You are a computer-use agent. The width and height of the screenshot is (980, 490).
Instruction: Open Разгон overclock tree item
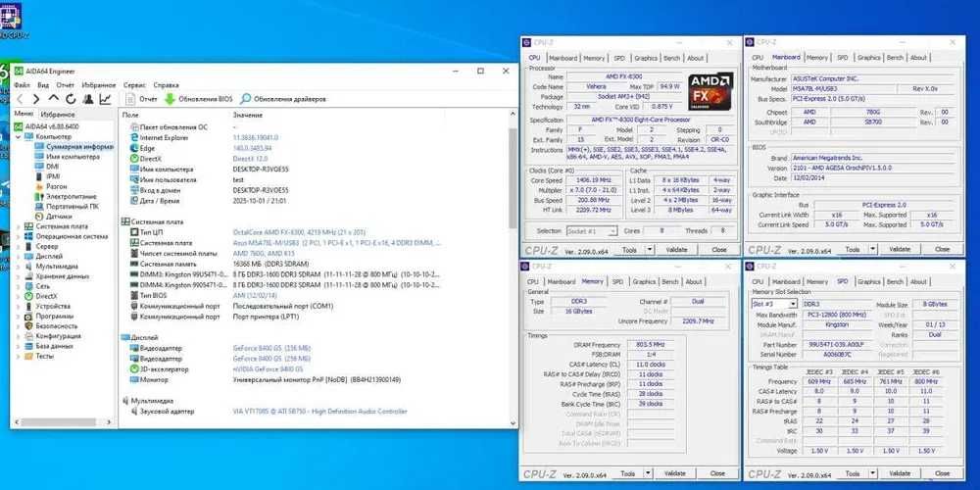coord(51,186)
